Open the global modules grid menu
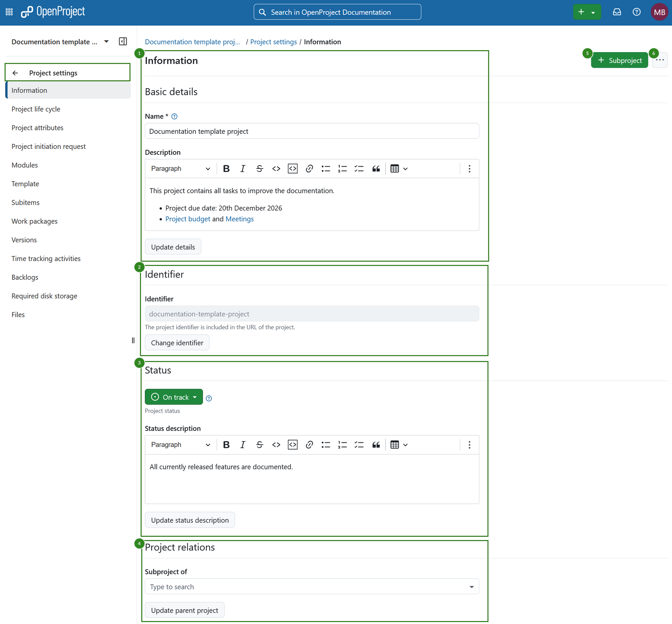Image resolution: width=672 pixels, height=624 pixels. pos(9,12)
